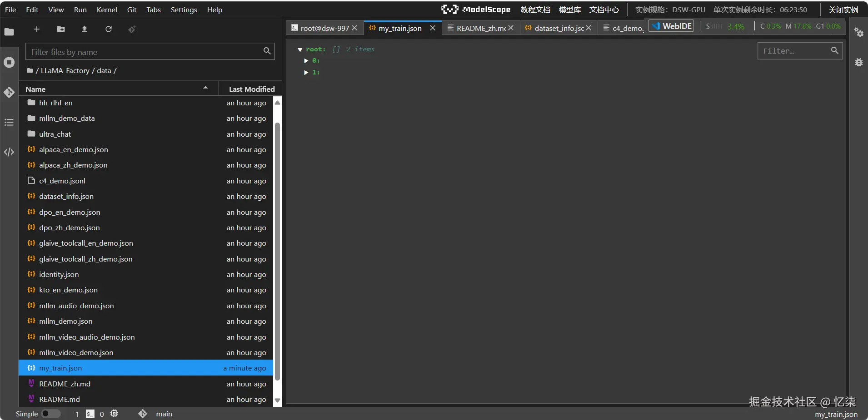Create a new folder

[61, 29]
